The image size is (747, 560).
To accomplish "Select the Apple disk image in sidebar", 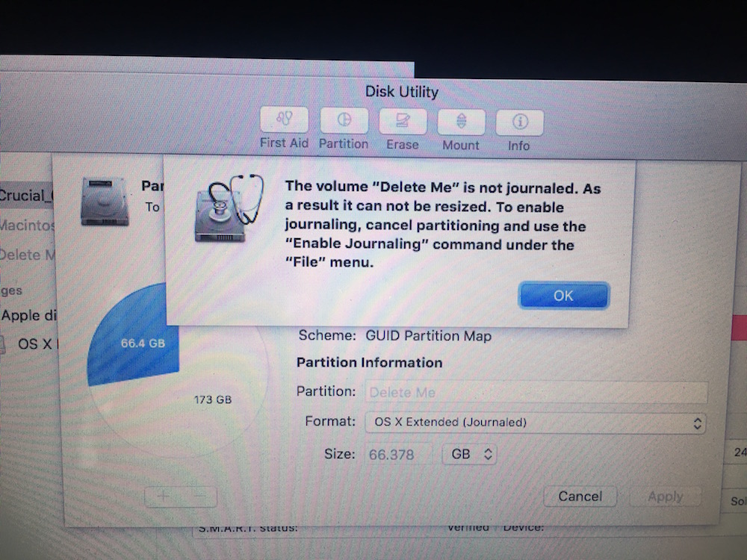I will click(x=28, y=315).
